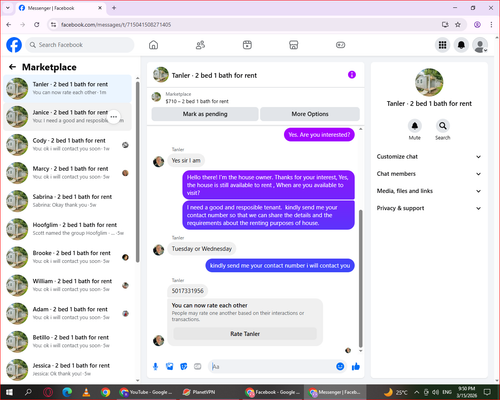The image size is (500, 400).
Task: Open Adam conversation in the list
Action: coord(68,313)
